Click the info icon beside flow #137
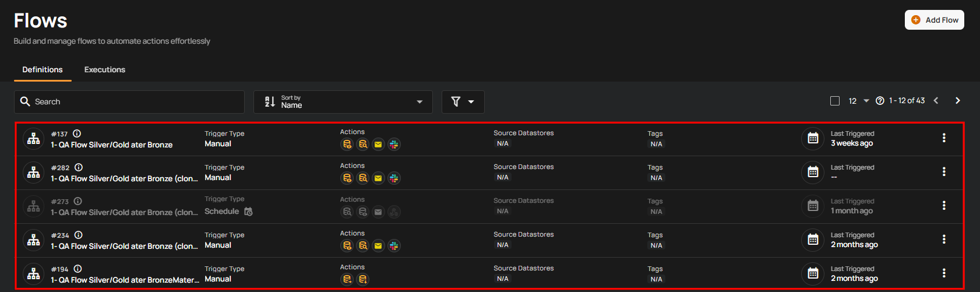 click(x=77, y=133)
